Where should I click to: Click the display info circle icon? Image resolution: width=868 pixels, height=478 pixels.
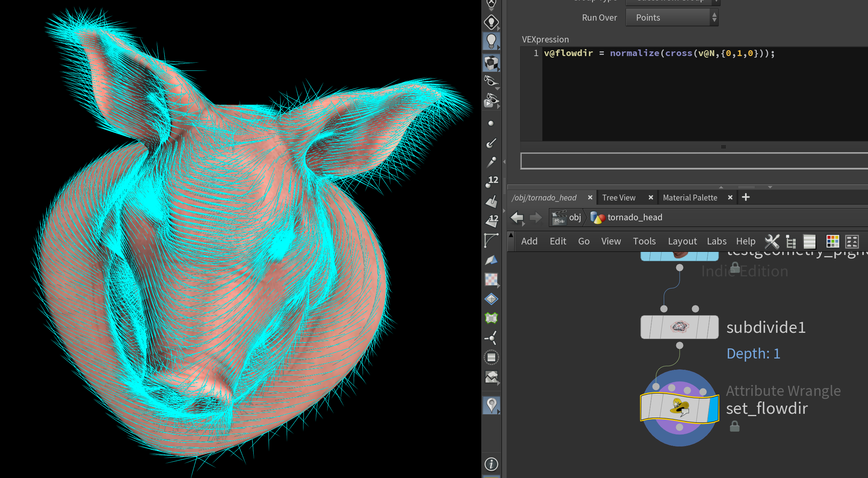point(491,464)
